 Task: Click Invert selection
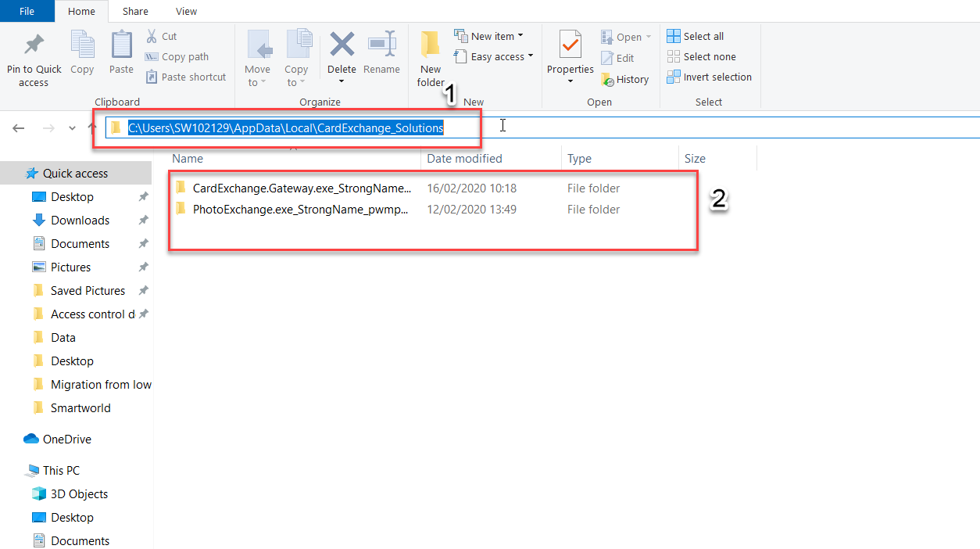[x=709, y=77]
